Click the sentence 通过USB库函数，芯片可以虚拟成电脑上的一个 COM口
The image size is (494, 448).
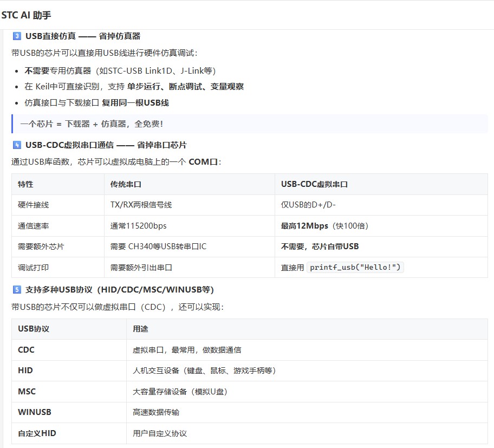[x=116, y=162]
